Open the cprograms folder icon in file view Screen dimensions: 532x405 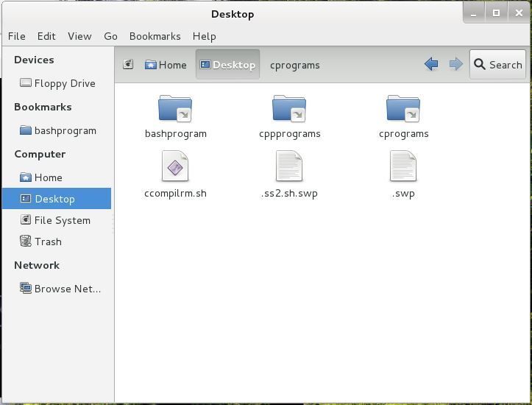click(x=403, y=109)
